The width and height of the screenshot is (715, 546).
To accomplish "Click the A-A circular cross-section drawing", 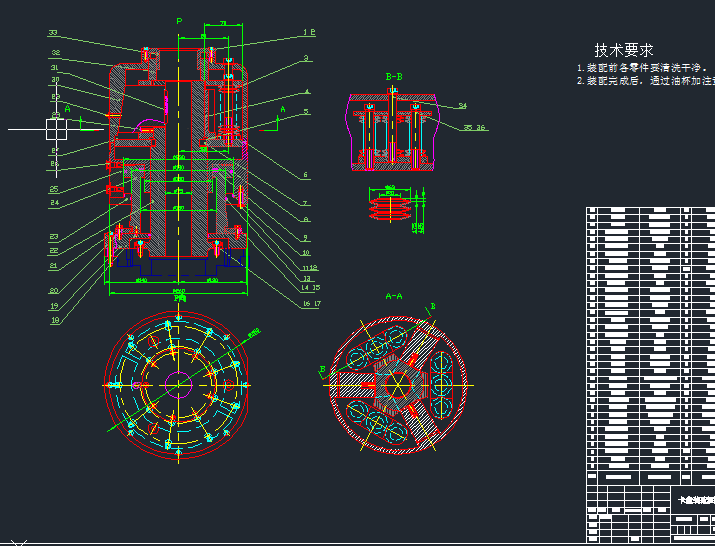I will tap(399, 385).
